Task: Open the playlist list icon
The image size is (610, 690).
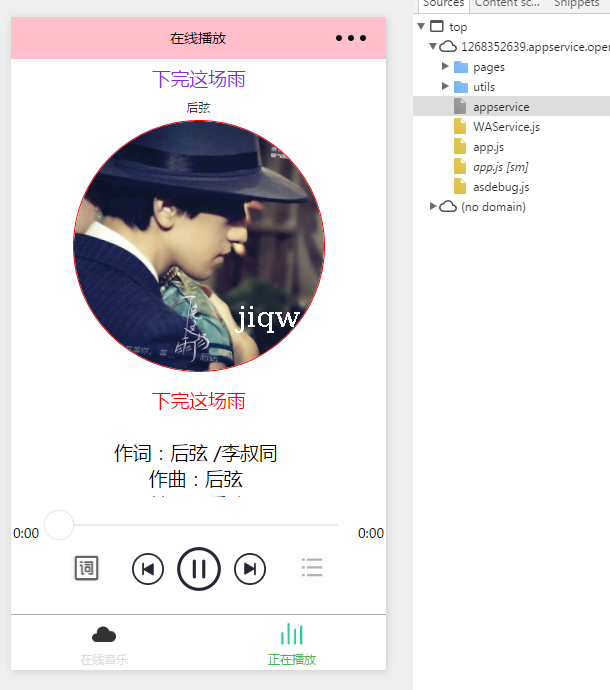Action: point(312,569)
